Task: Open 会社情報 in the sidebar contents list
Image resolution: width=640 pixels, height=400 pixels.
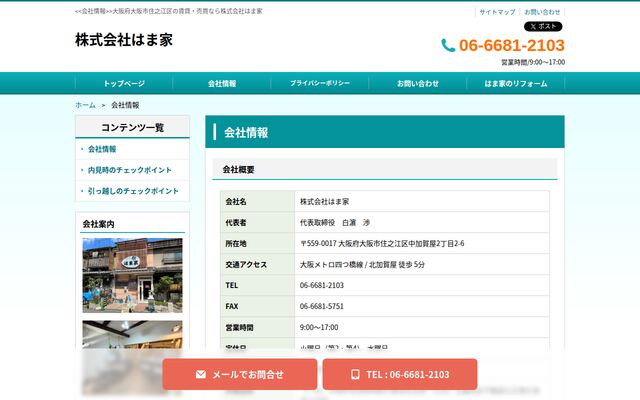Action: (x=102, y=149)
